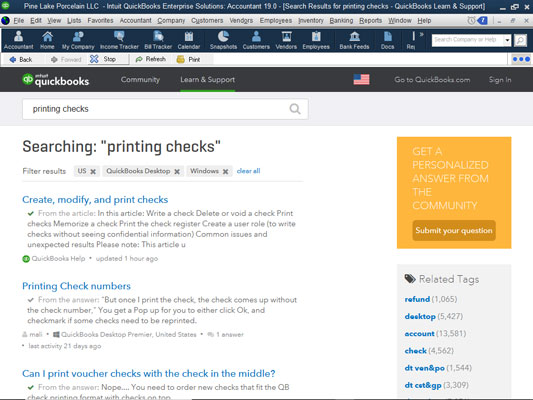Refresh the support page
This screenshot has height=400, width=533.
coord(150,59)
